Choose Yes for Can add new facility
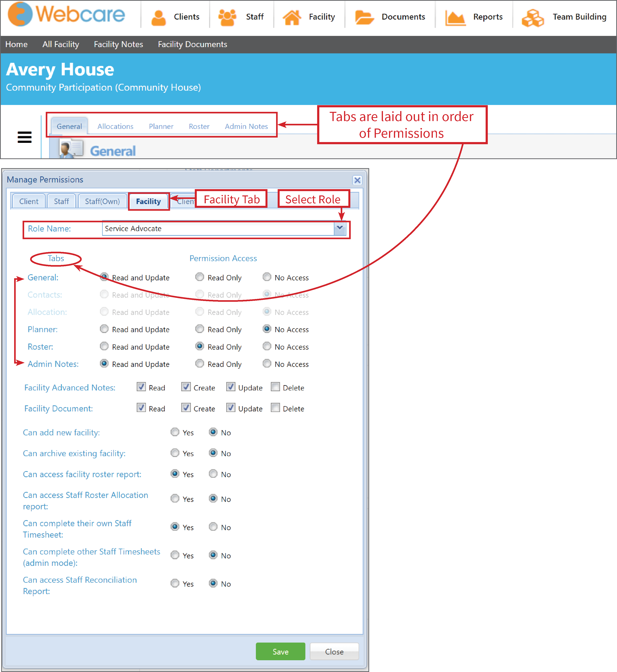 click(x=175, y=432)
